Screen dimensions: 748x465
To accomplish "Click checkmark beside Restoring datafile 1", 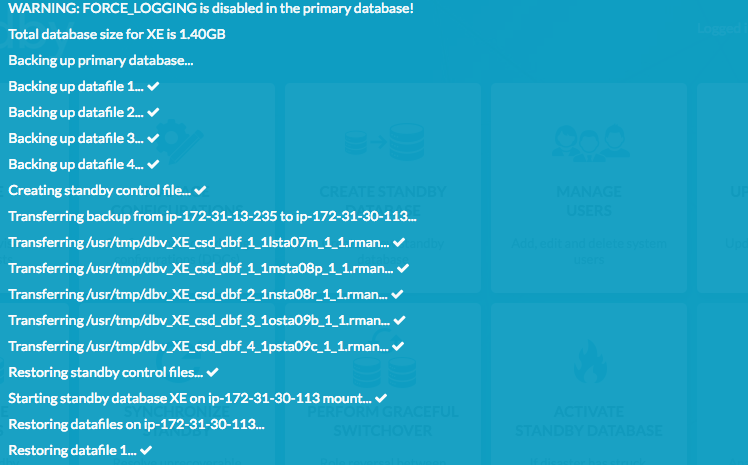I will (x=146, y=450).
